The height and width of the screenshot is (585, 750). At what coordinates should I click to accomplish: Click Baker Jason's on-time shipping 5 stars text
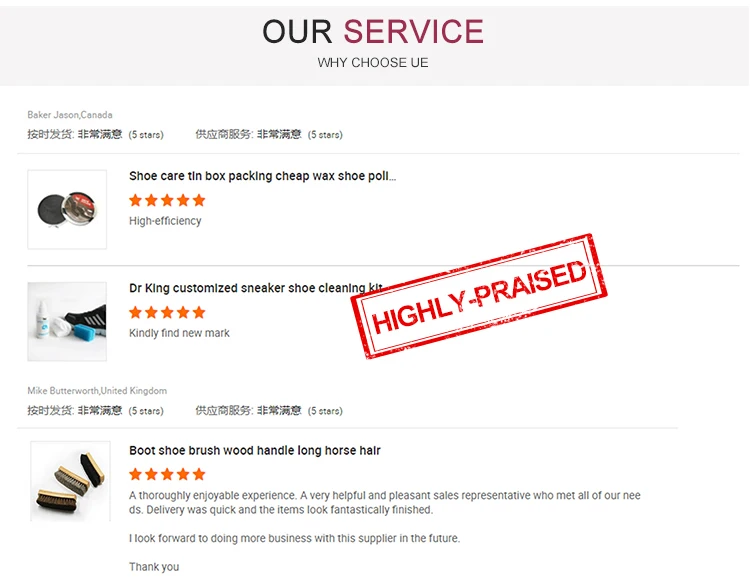click(95, 134)
